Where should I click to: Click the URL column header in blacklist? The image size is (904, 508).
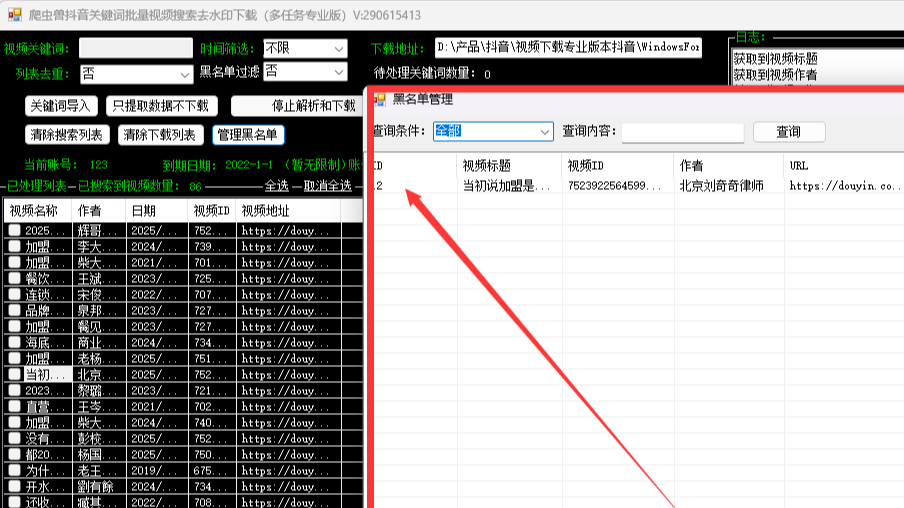pyautogui.click(x=844, y=166)
